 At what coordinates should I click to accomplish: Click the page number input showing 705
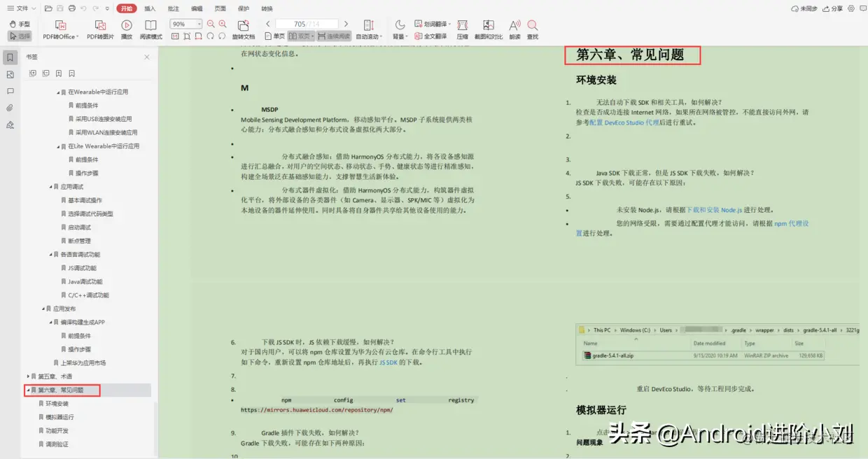301,23
